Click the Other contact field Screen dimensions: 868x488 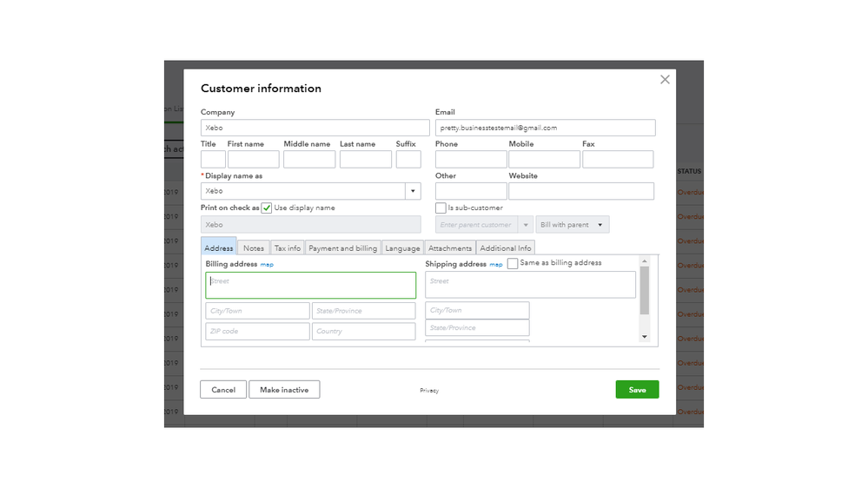[x=471, y=191]
